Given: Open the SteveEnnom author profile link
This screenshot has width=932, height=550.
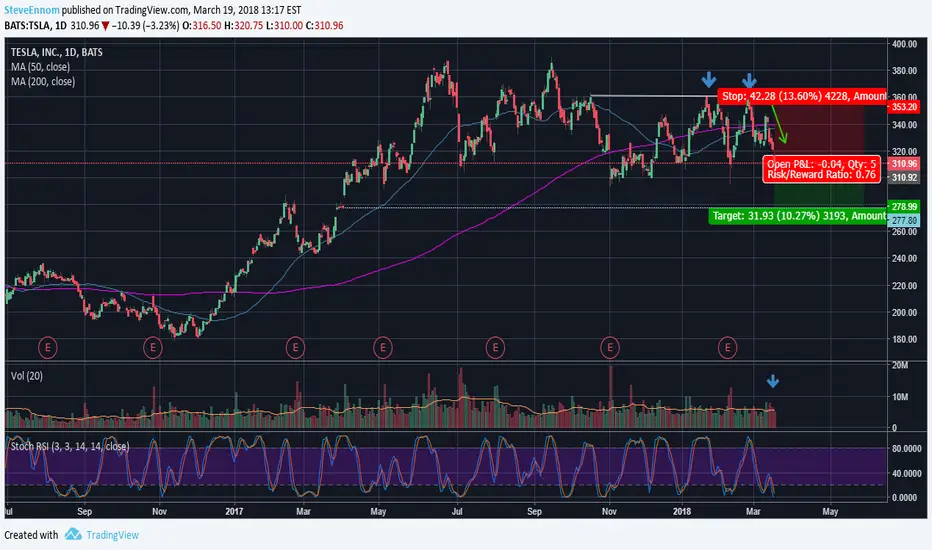Looking at the screenshot, I should coord(32,10).
